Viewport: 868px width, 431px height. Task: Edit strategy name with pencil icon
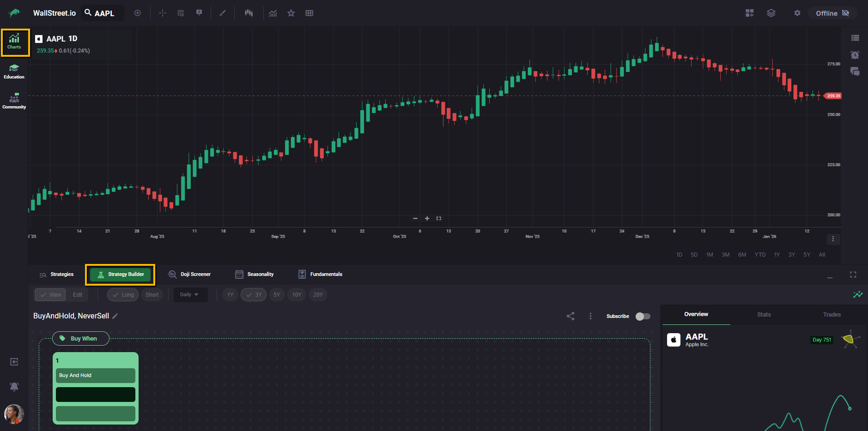click(115, 316)
